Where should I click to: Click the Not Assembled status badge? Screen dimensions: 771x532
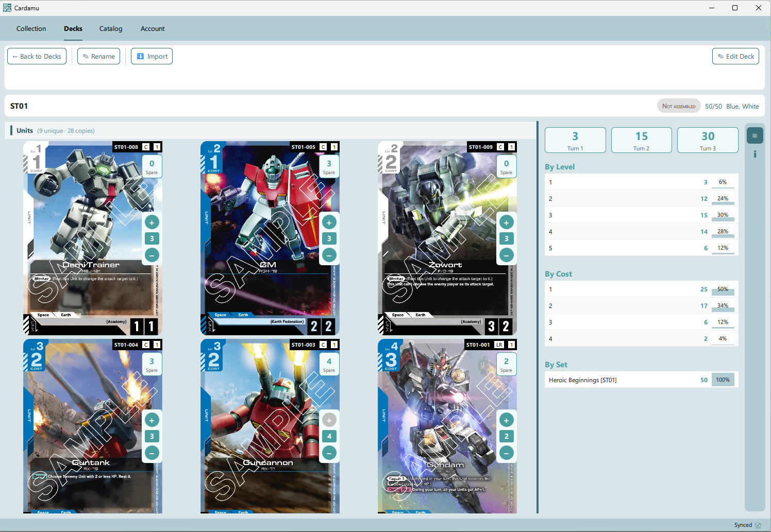point(679,106)
